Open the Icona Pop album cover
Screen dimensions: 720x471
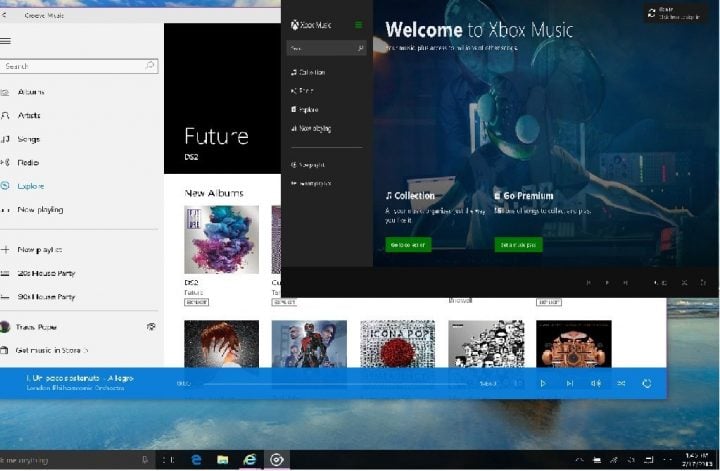click(x=397, y=344)
